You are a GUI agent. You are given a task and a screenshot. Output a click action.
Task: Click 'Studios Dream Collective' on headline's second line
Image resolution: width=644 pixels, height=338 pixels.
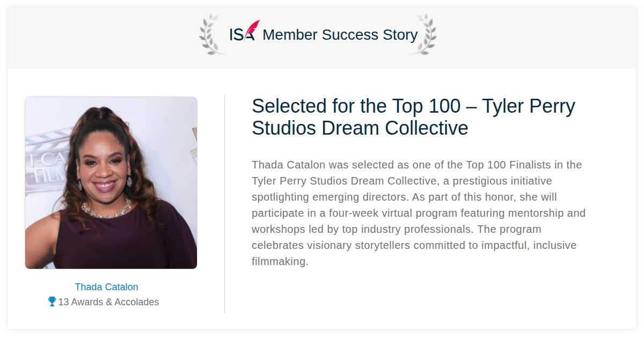(x=360, y=128)
